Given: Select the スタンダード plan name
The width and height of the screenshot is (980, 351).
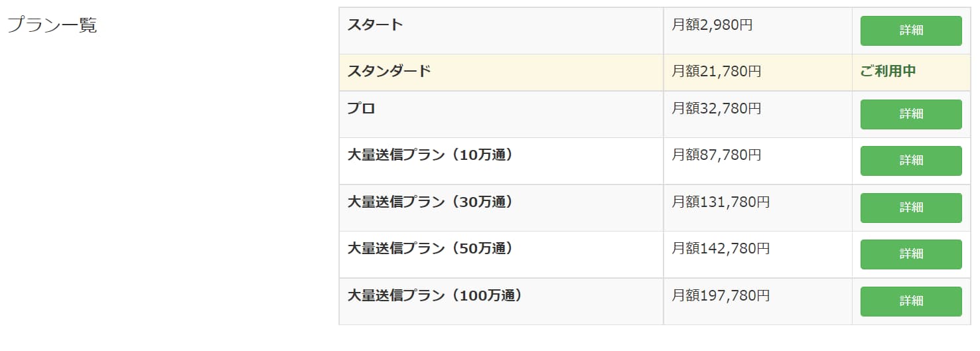Looking at the screenshot, I should 389,70.
